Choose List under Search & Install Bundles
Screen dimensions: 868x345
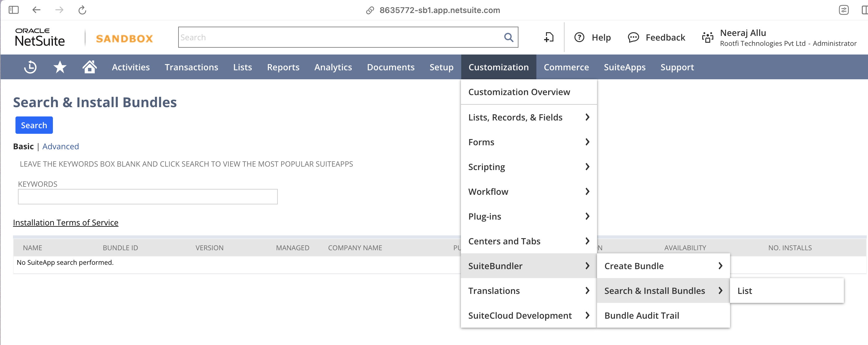coord(745,291)
